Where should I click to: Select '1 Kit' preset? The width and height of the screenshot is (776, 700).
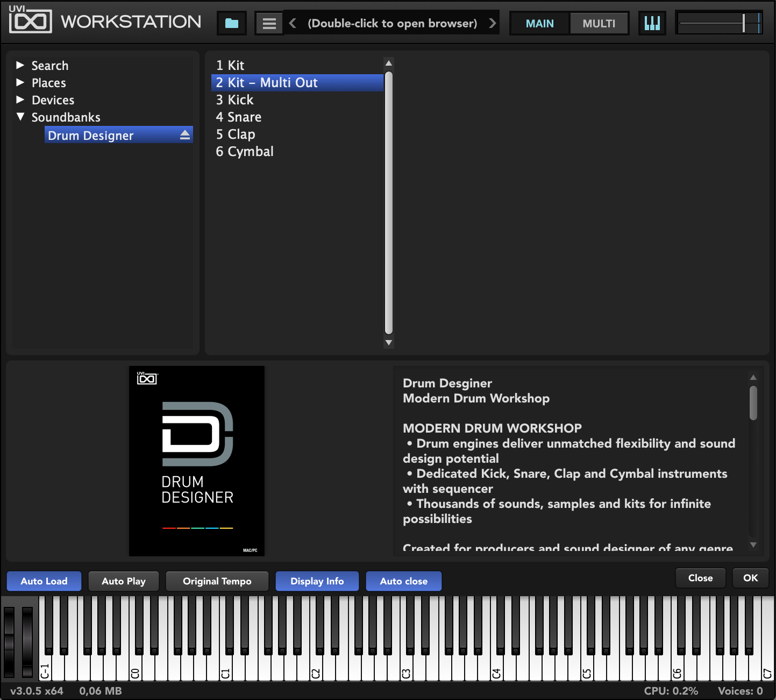click(297, 65)
